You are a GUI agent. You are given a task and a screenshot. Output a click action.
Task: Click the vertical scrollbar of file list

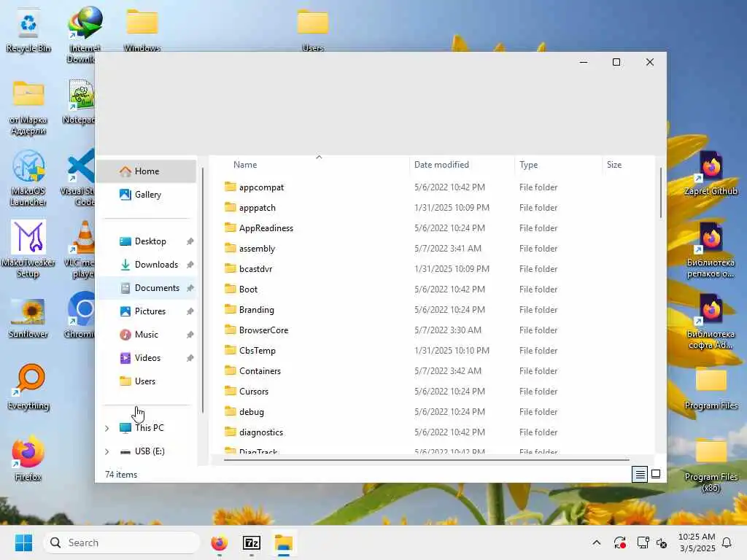click(x=660, y=192)
